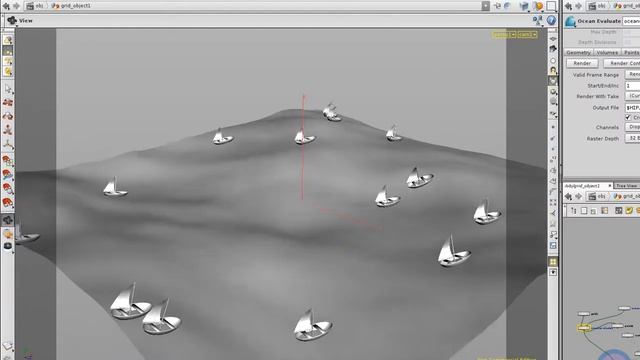Switch to the Volumes tab
Viewport: 640px width, 360px height.
(607, 52)
